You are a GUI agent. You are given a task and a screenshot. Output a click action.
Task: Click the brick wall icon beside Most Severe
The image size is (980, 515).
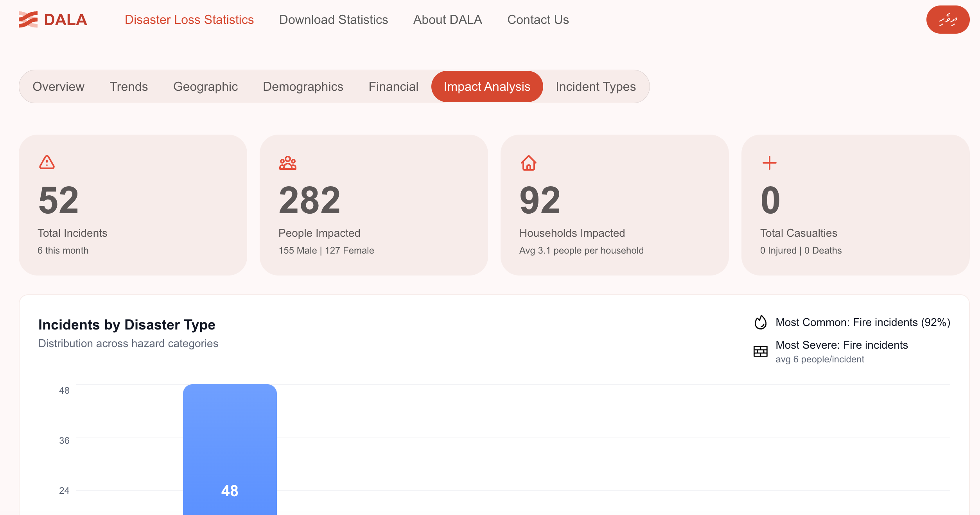761,351
